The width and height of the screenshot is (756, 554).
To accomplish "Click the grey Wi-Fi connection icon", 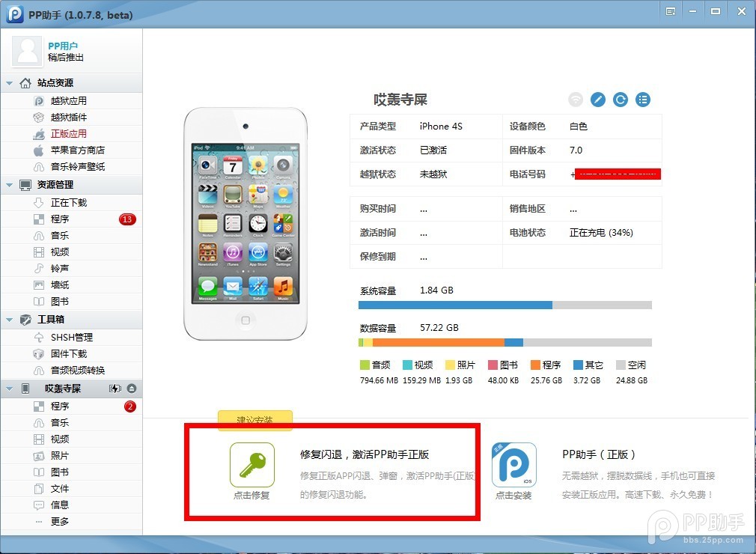I will [x=576, y=100].
